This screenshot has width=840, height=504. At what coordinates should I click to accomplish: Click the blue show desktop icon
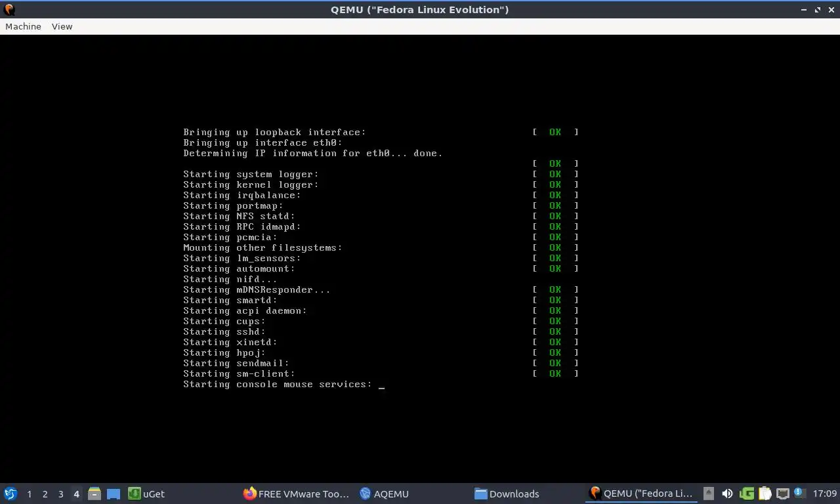tap(114, 493)
